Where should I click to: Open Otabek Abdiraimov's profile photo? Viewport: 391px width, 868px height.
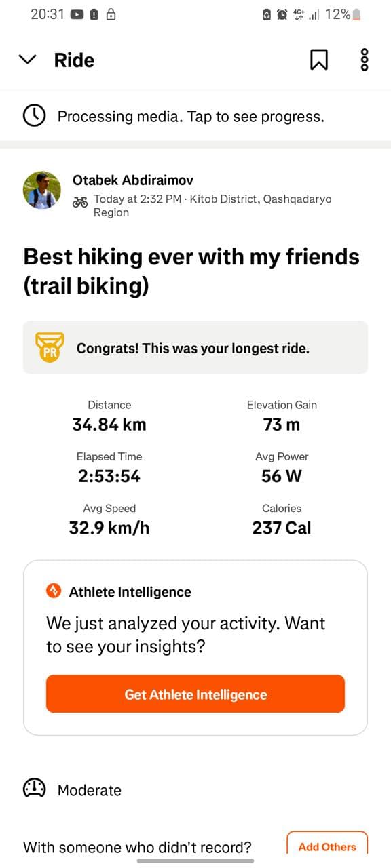(42, 190)
